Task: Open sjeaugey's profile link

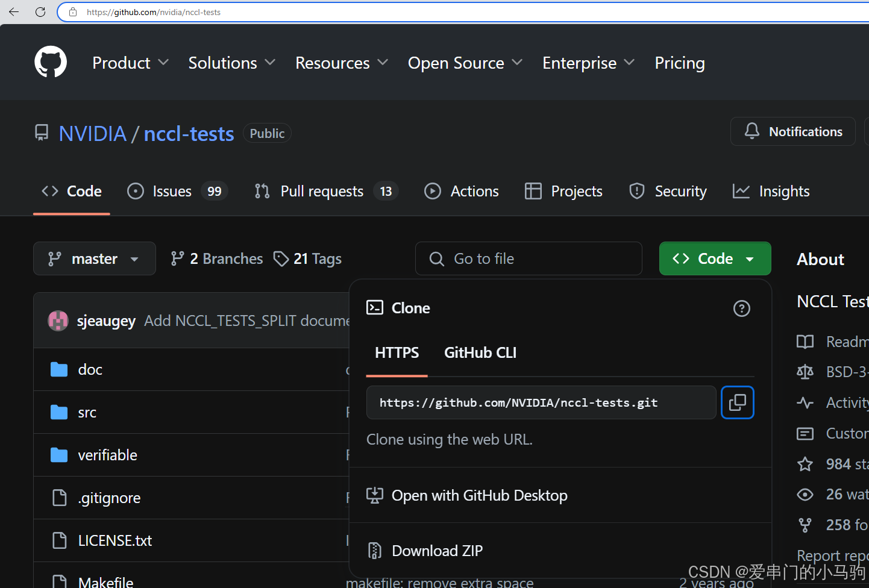Action: point(106,321)
